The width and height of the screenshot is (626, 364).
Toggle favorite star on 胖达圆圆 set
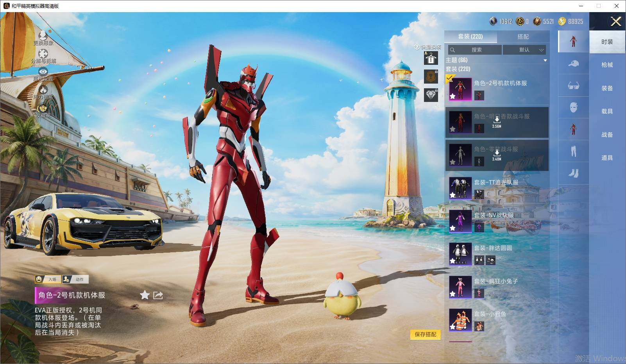pos(453,261)
